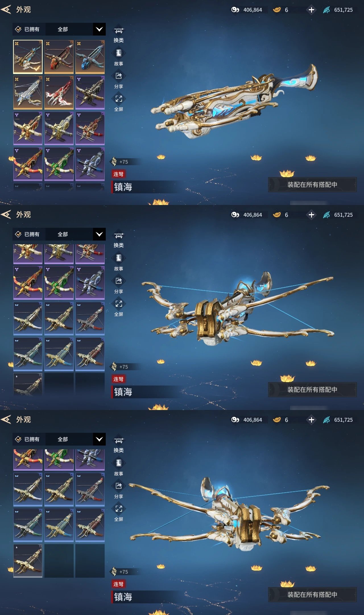Image resolution: width=364 pixels, height=615 pixels.
Task: Click the red 连弩 category tag in top screenshot
Action: click(118, 174)
